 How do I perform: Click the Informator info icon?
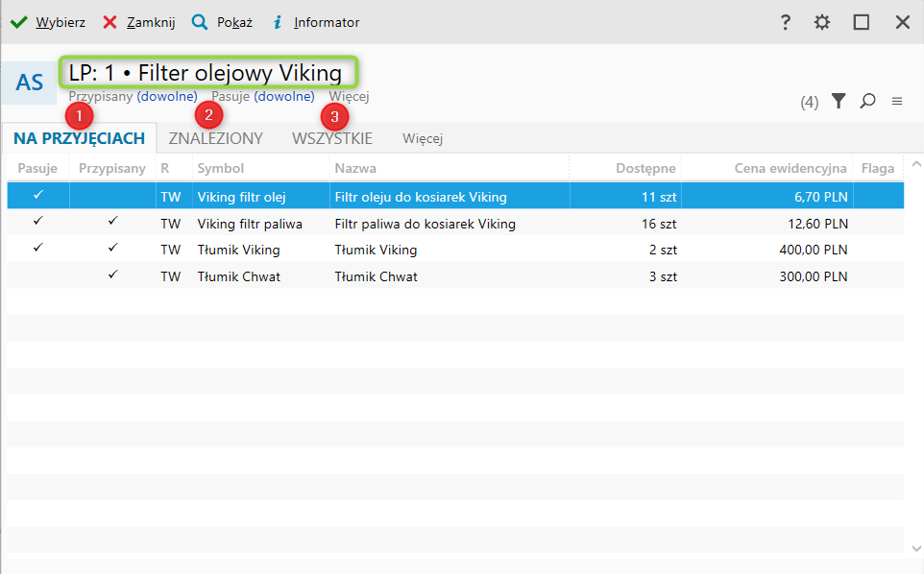click(278, 22)
